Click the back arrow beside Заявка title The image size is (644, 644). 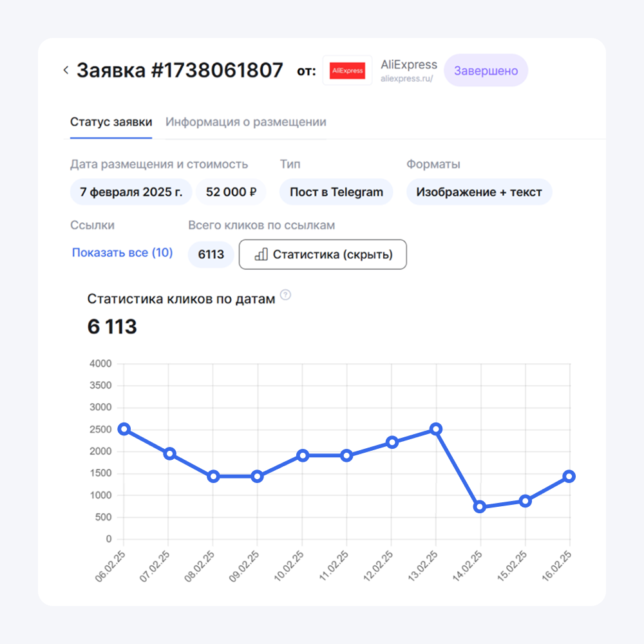click(x=66, y=70)
